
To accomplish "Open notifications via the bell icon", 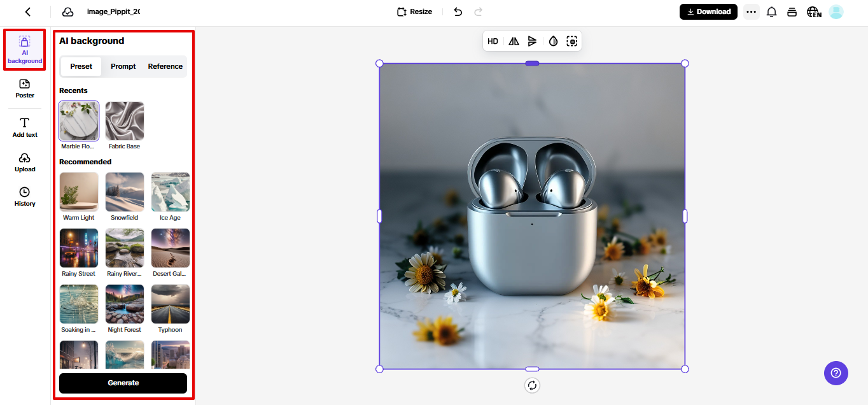I will pos(771,11).
